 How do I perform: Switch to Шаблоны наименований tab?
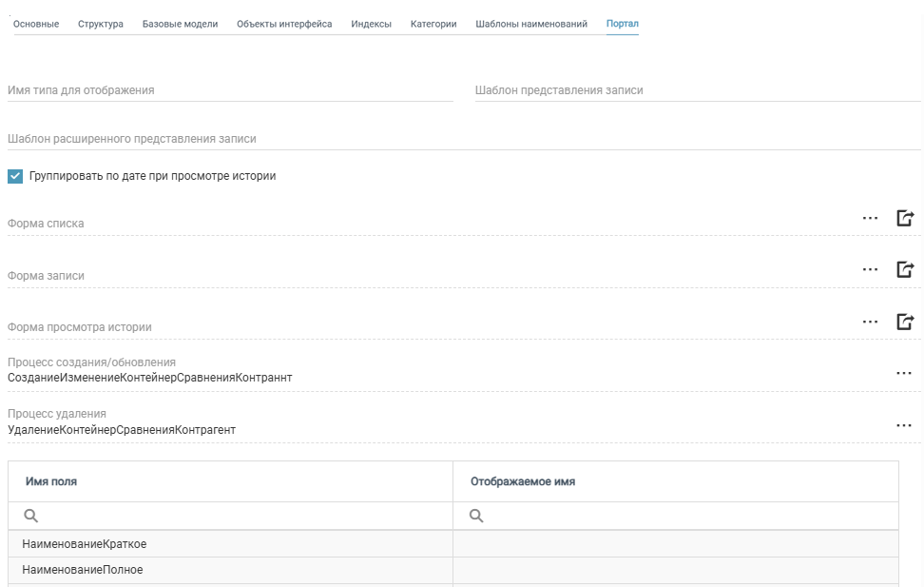(x=531, y=24)
